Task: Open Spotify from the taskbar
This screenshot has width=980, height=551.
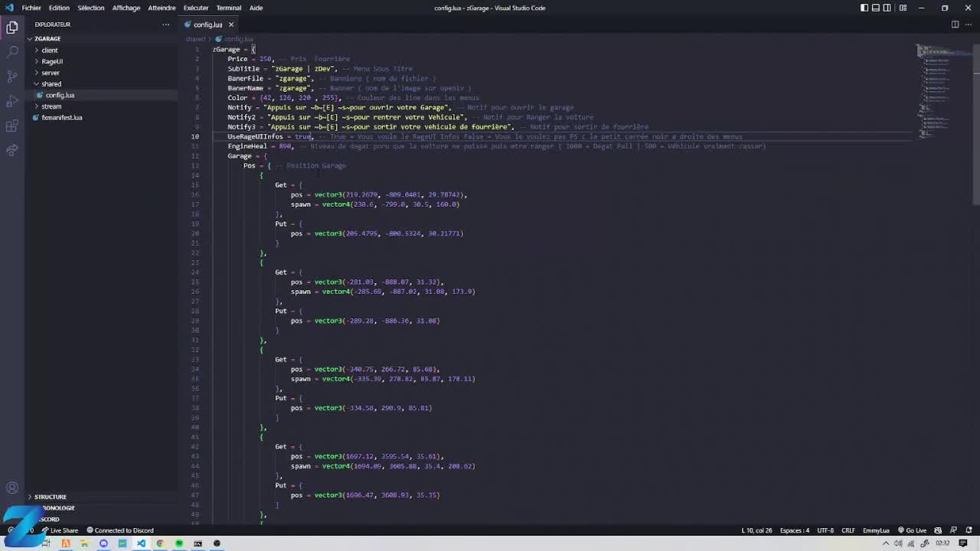Action: coord(178,544)
